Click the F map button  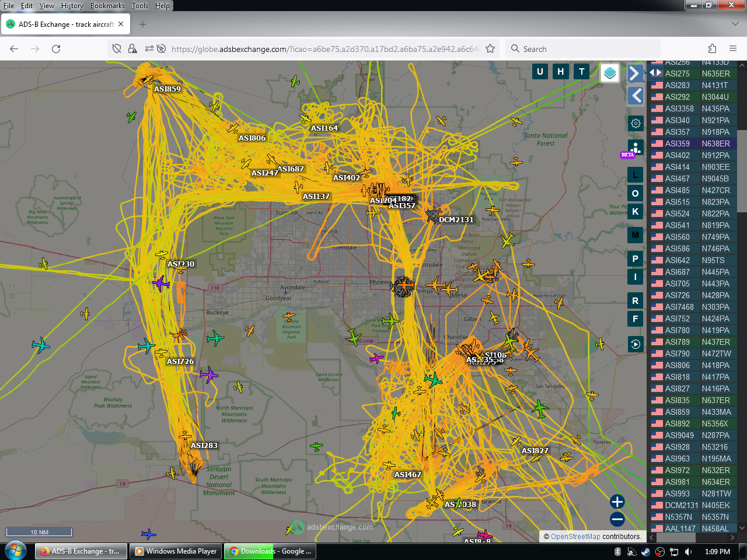(636, 318)
